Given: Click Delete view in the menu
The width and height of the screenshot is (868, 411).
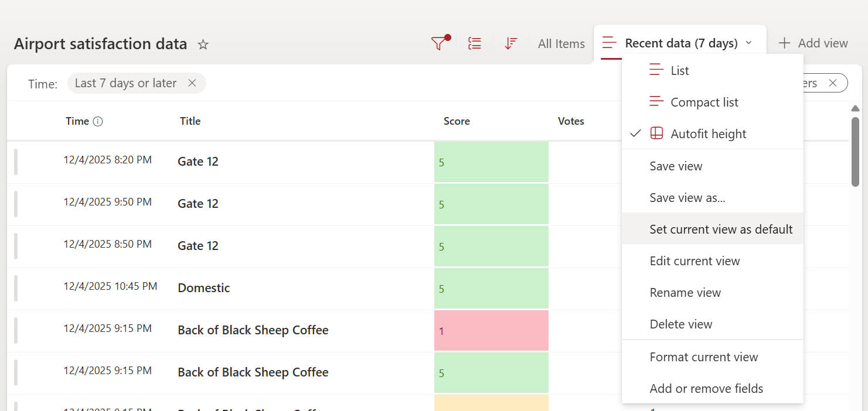Looking at the screenshot, I should (x=680, y=324).
